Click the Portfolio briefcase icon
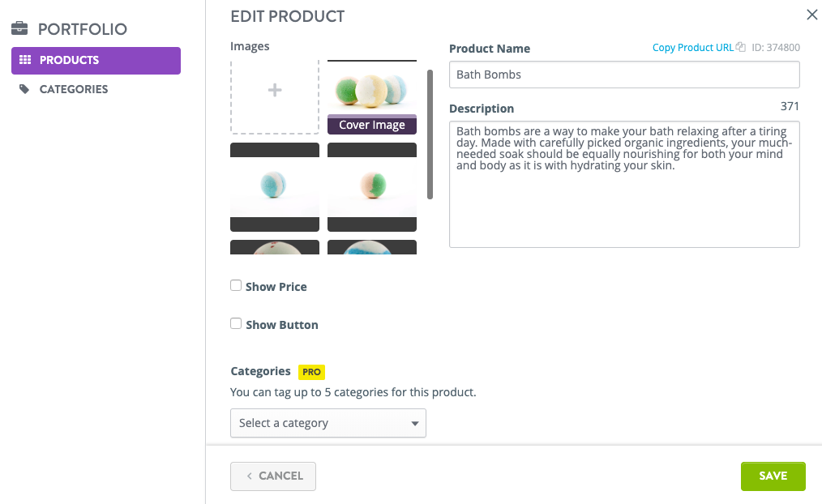The width and height of the screenshot is (822, 504). [19, 28]
